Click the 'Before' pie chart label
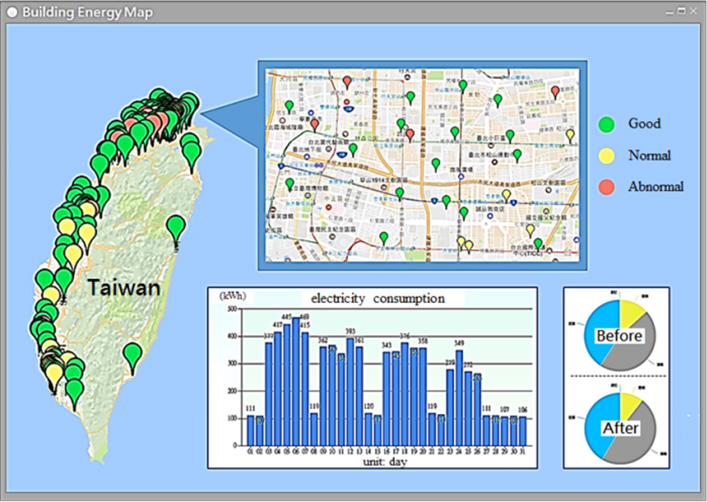The image size is (707, 502). pos(619,336)
